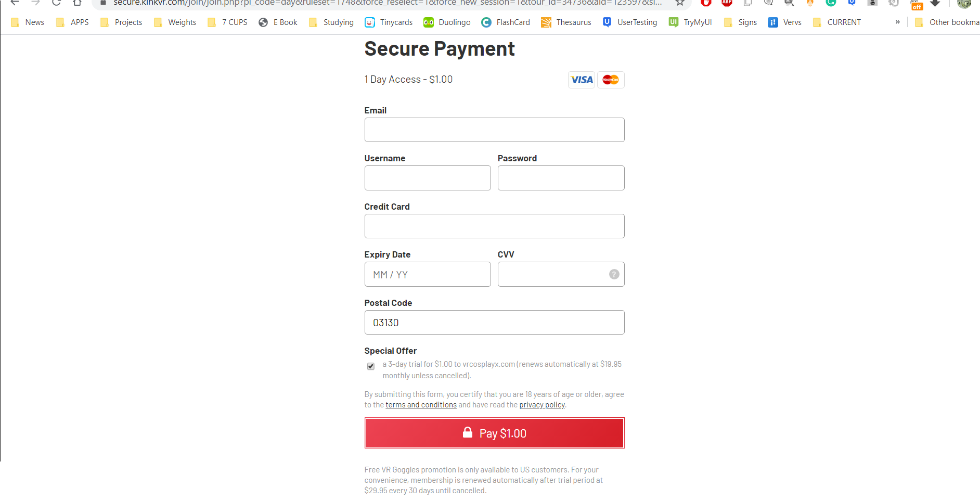Open the TryMyUI bookmark

pos(690,22)
